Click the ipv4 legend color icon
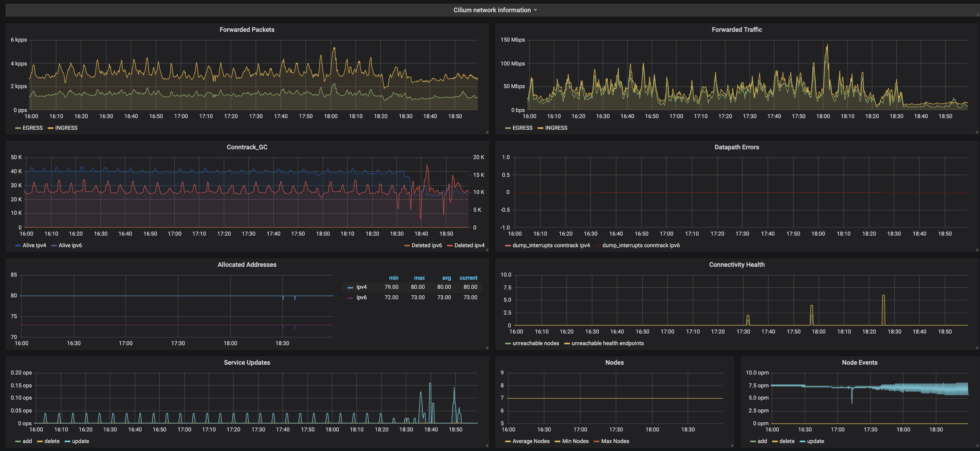Image resolution: width=980 pixels, height=451 pixels. point(350,288)
